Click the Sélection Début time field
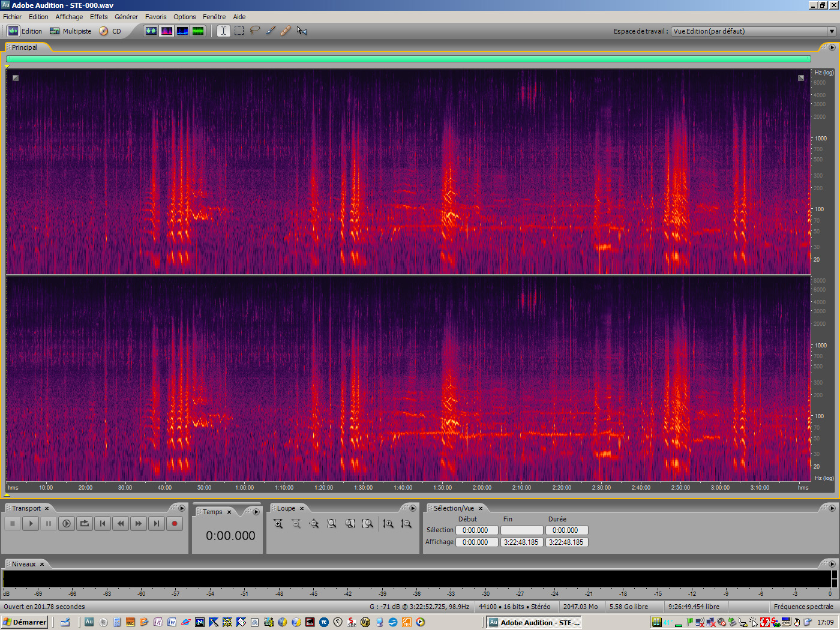 click(x=476, y=530)
